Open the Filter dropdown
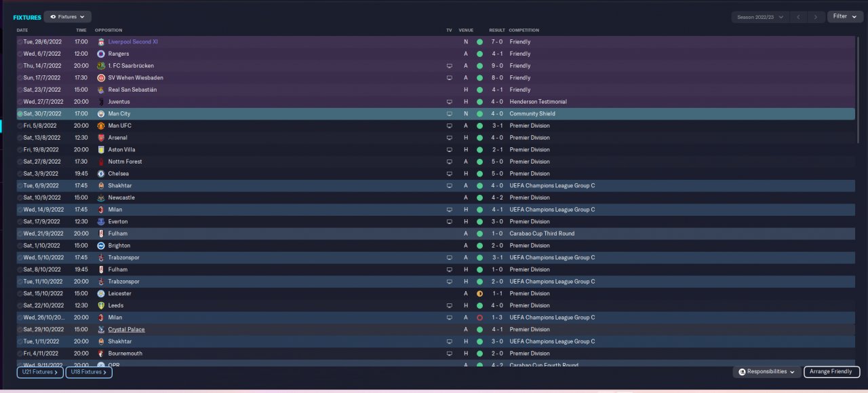868x393 pixels. [845, 16]
